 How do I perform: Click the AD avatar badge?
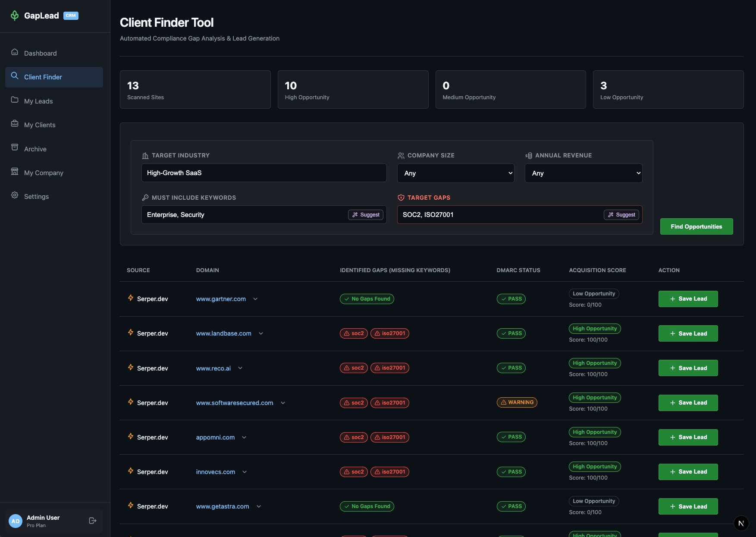(15, 521)
